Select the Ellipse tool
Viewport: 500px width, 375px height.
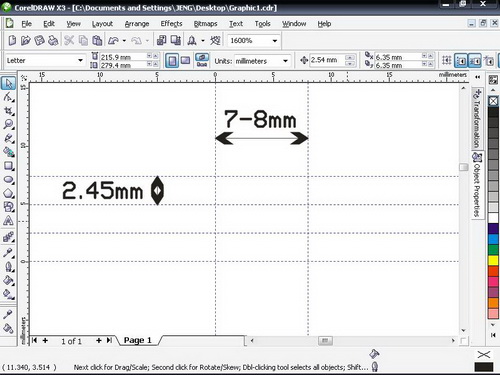point(8,180)
